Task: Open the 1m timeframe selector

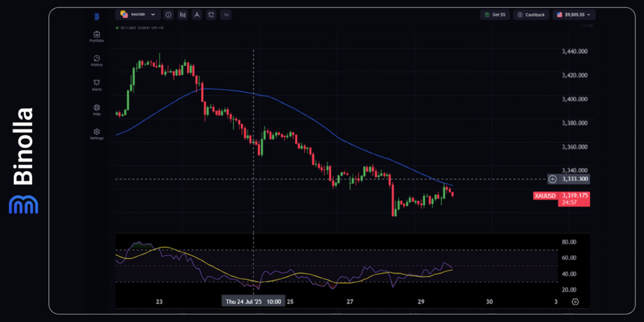Action: click(x=226, y=14)
